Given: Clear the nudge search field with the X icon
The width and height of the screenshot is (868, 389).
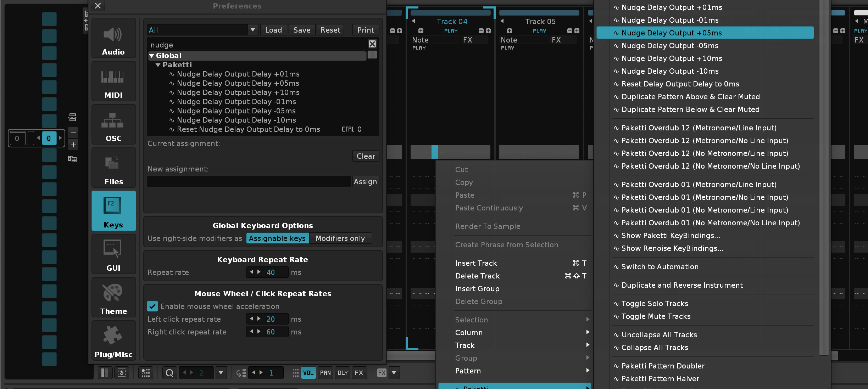Looking at the screenshot, I should coord(372,44).
